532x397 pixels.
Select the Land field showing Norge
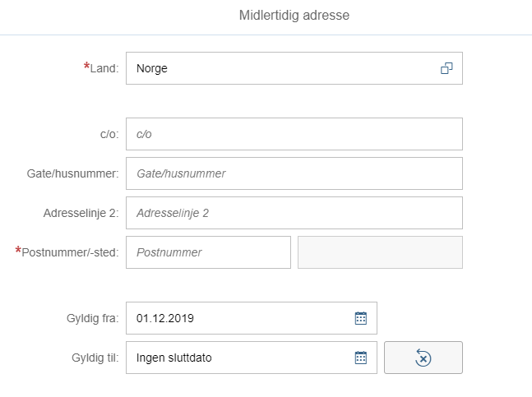coord(294,68)
